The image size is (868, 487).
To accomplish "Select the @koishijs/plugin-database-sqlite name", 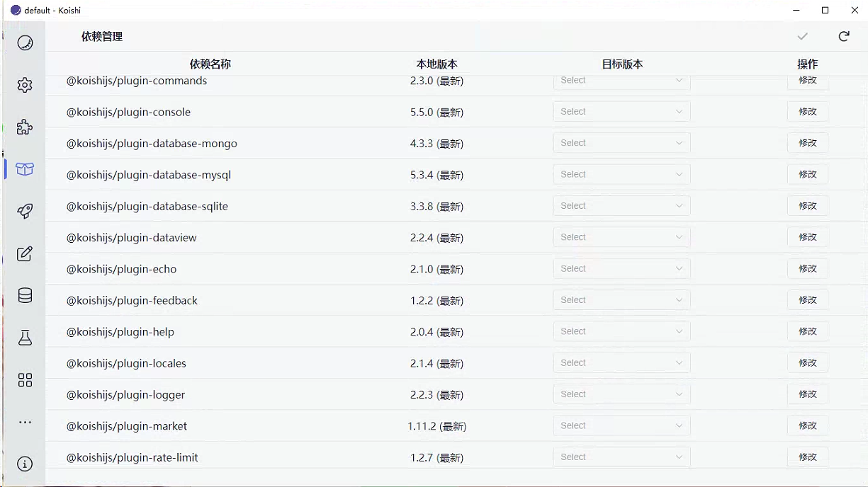I will [147, 206].
